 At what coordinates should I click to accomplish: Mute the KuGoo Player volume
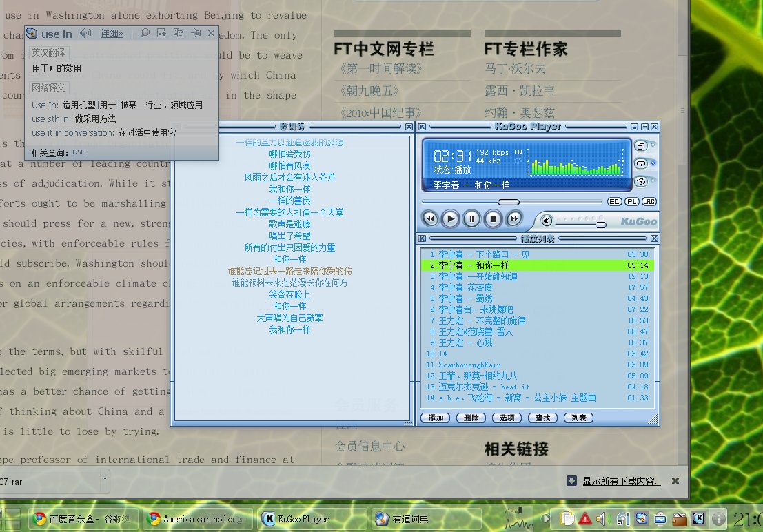547,221
